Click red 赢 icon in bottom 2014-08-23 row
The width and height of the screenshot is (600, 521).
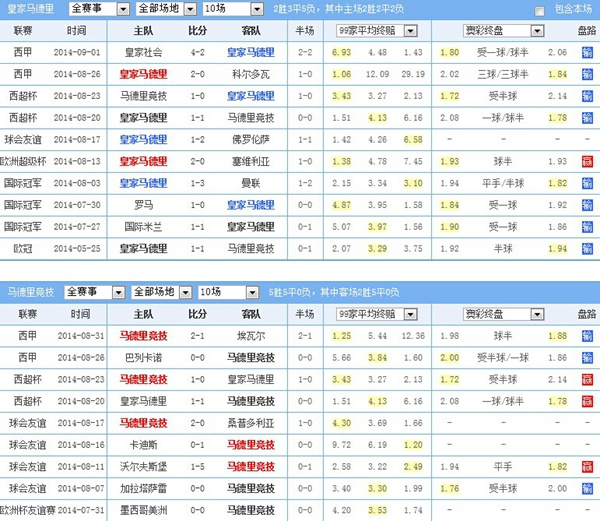tap(587, 379)
